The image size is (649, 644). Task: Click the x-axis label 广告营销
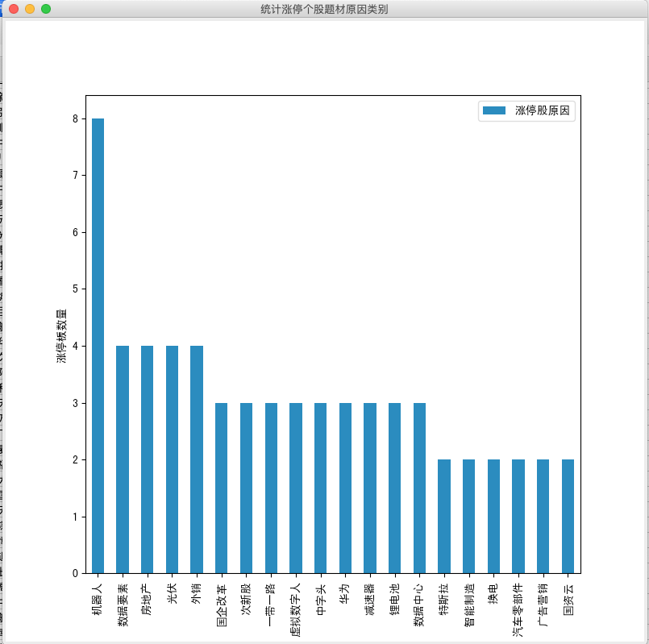[543, 605]
